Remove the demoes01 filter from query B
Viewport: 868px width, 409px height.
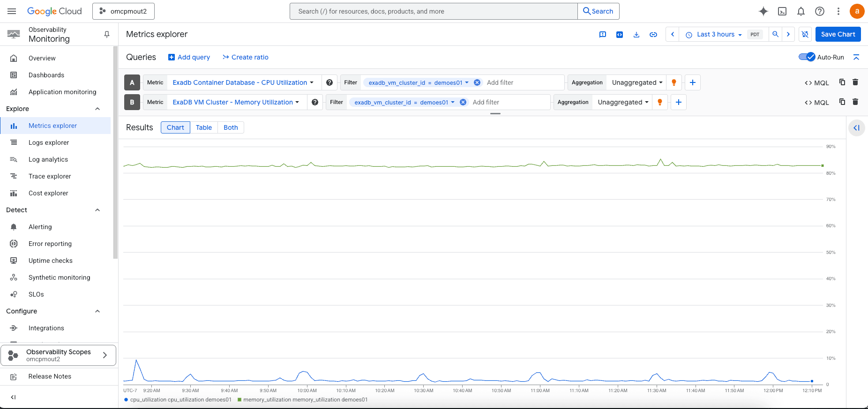[x=463, y=102]
